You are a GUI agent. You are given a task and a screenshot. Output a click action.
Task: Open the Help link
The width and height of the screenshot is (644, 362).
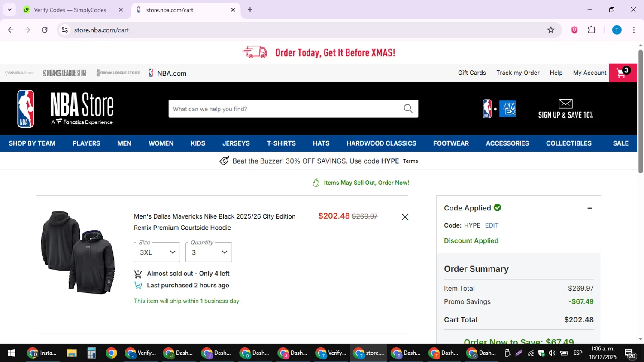pos(556,73)
